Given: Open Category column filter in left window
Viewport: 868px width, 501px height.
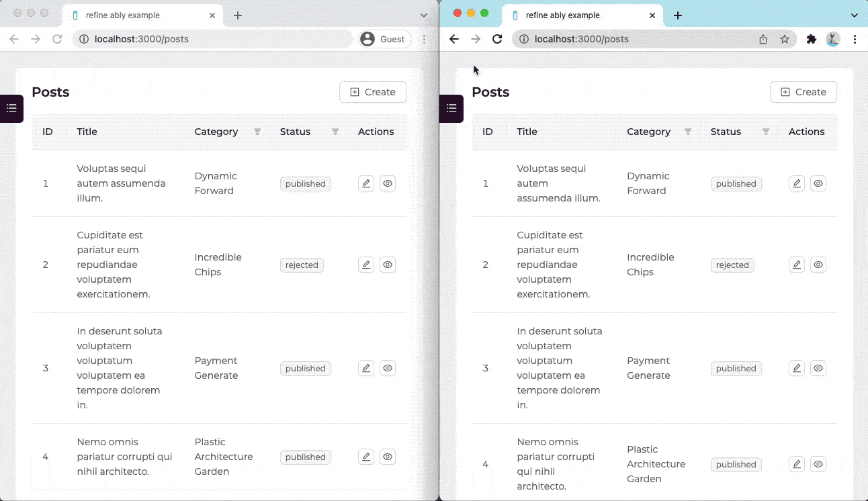Looking at the screenshot, I should tap(257, 132).
